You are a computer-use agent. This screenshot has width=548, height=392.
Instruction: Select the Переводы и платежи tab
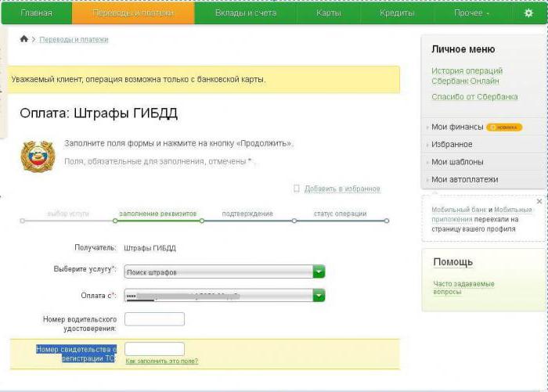(133, 13)
